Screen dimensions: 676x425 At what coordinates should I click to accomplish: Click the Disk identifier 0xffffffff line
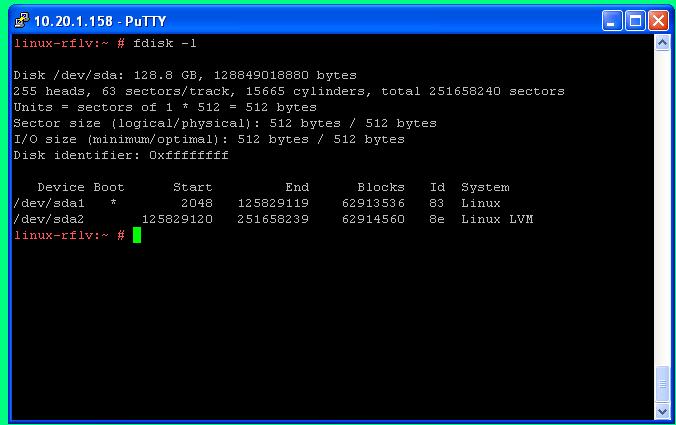point(121,155)
